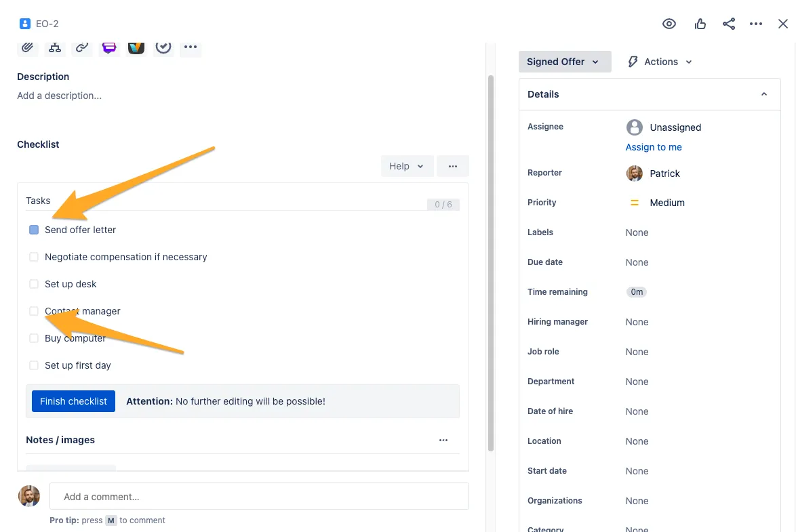
Task: Open the Notes / images ellipsis menu
Action: [443, 440]
